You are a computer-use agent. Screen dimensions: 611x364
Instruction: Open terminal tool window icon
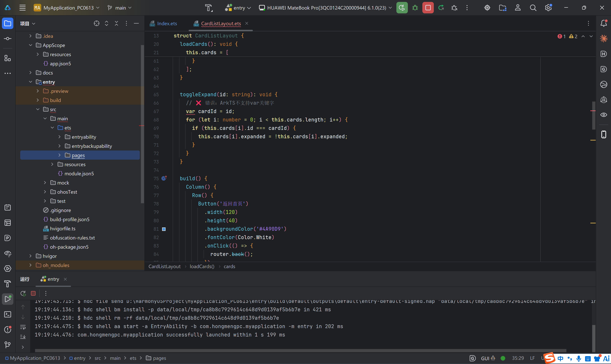pyautogui.click(x=8, y=314)
